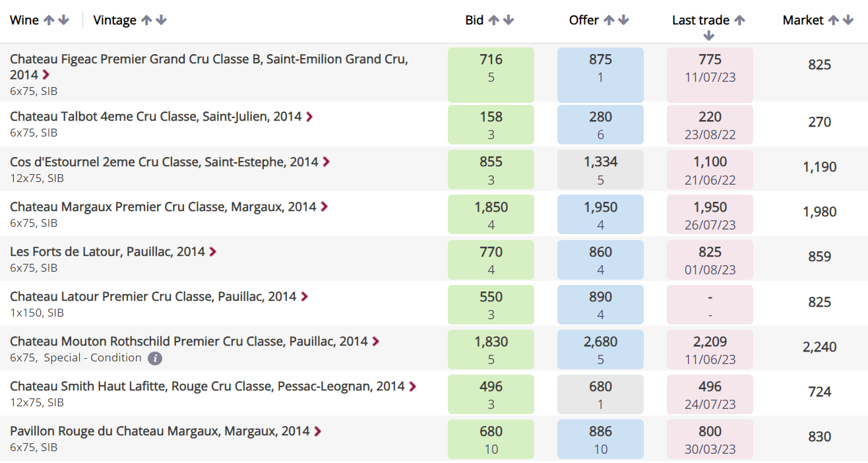This screenshot has width=868, height=463.
Task: Sort Bid column descending arrow
Action: 509,20
